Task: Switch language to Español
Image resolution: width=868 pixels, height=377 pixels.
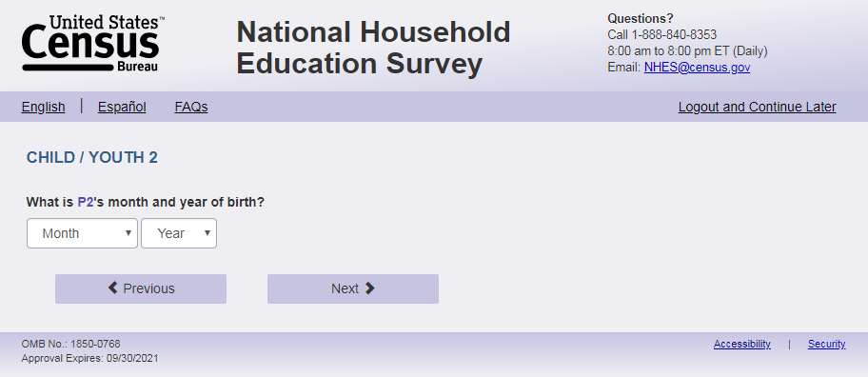Action: [122, 107]
